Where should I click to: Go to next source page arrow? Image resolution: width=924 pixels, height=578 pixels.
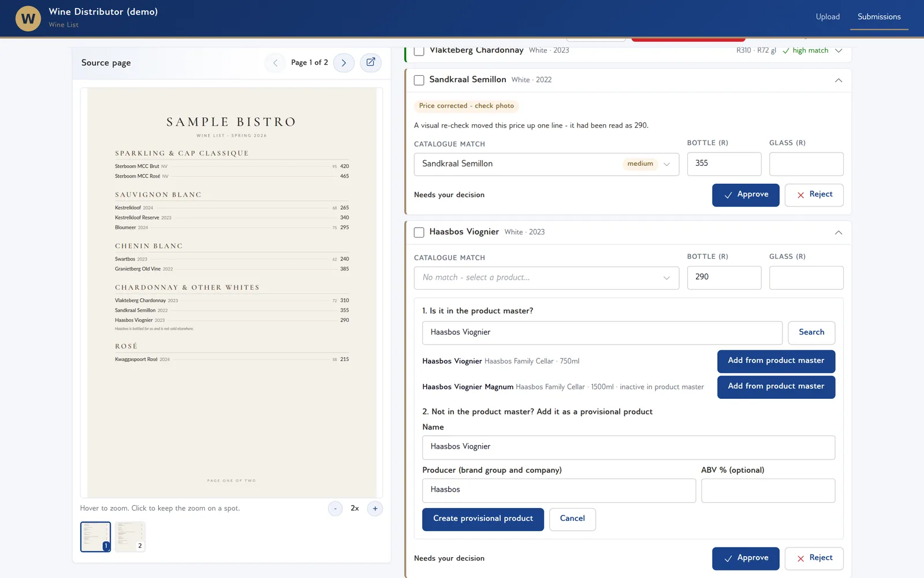(x=344, y=62)
